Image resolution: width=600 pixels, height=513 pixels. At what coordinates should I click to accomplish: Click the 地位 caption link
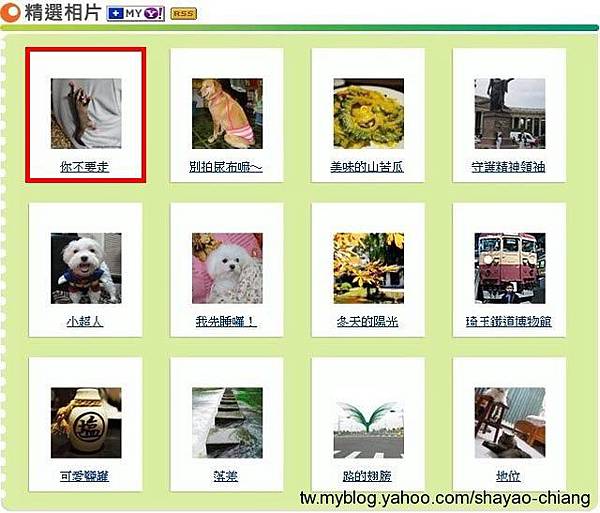point(508,476)
